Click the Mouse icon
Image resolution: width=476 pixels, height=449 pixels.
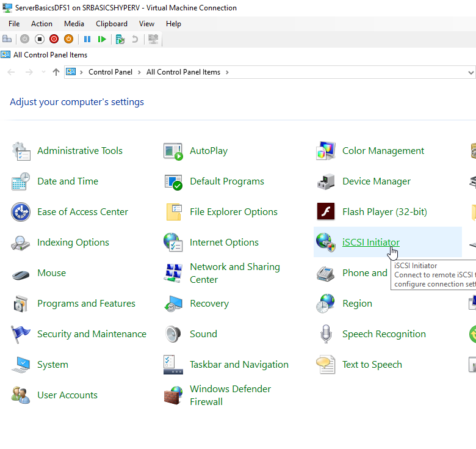pos(21,275)
